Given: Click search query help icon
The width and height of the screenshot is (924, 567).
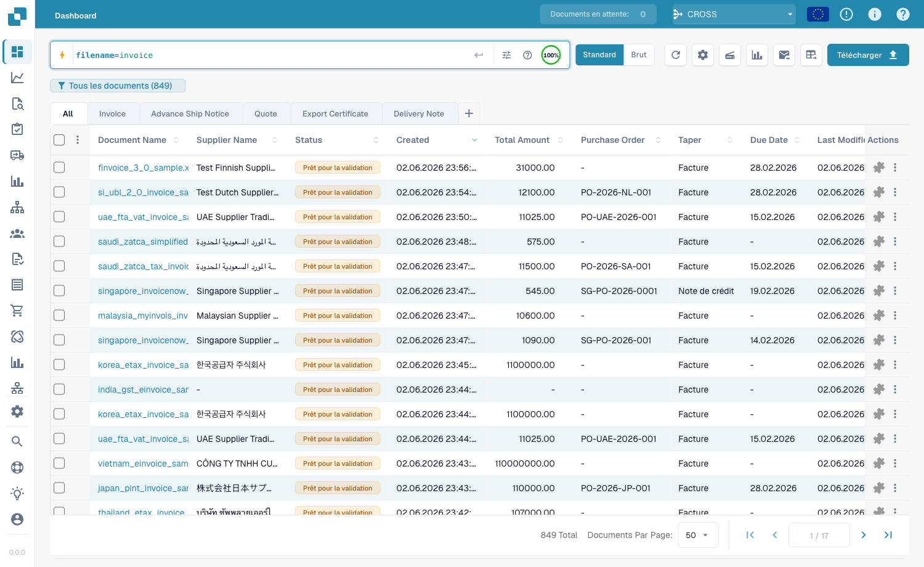Looking at the screenshot, I should pos(527,55).
